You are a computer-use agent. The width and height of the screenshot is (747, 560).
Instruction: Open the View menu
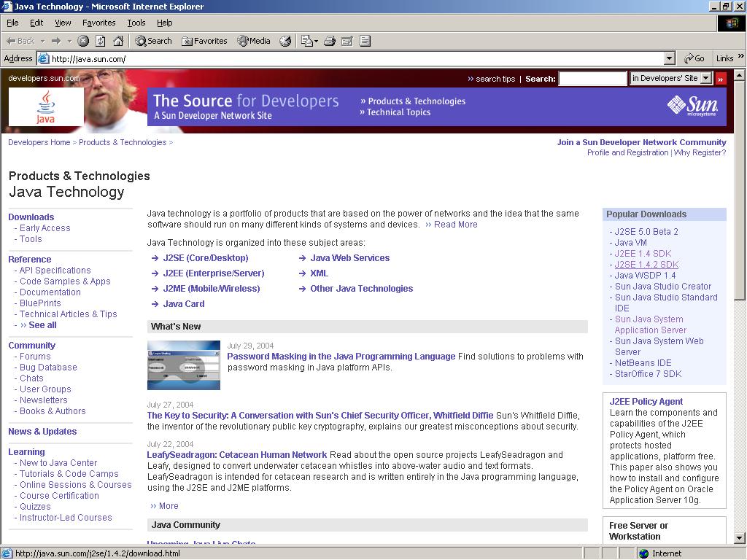[x=63, y=23]
